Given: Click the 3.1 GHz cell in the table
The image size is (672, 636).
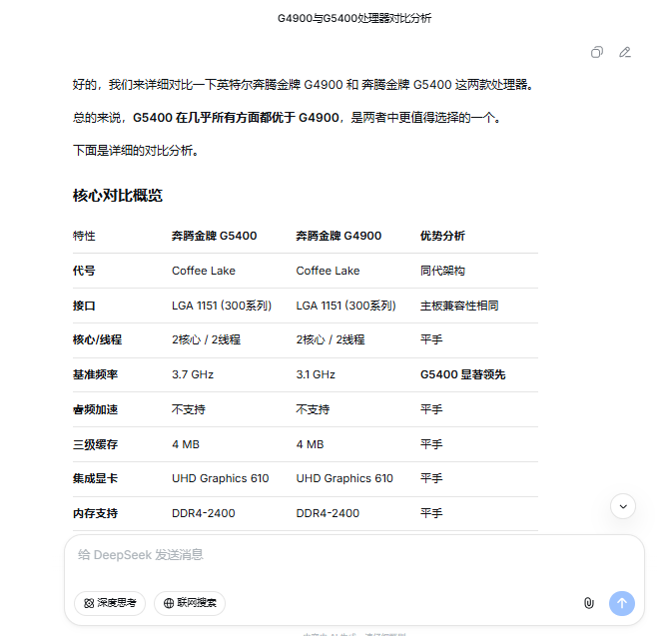Looking at the screenshot, I should pos(316,374).
